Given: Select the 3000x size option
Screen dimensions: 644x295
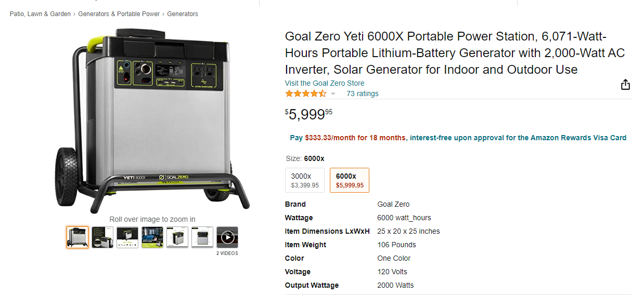Looking at the screenshot, I should tap(305, 180).
